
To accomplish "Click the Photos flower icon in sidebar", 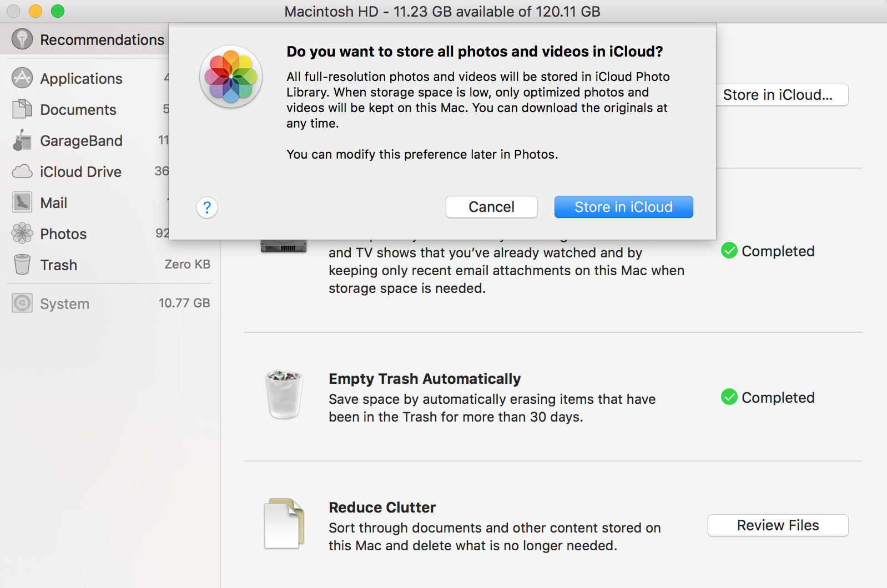I will (x=22, y=234).
